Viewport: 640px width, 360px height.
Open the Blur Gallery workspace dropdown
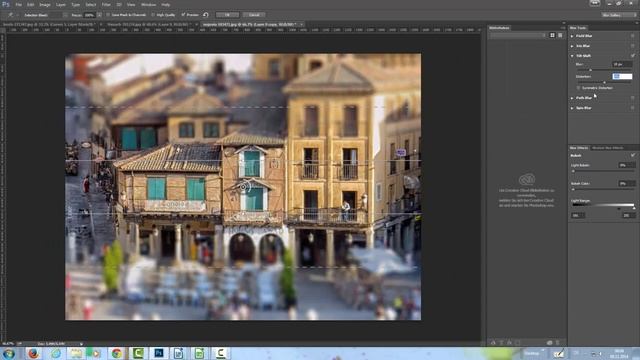619,15
